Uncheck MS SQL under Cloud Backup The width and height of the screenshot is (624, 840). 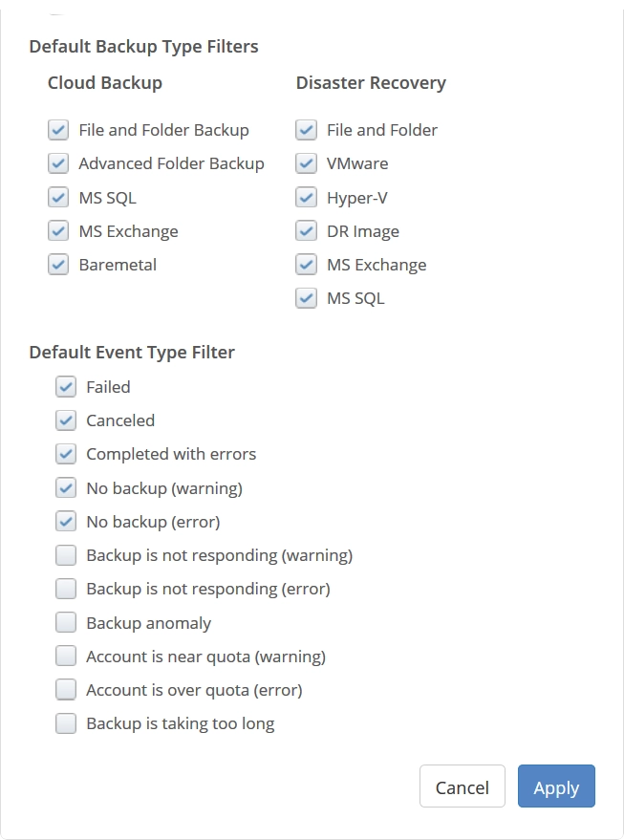coord(58,197)
